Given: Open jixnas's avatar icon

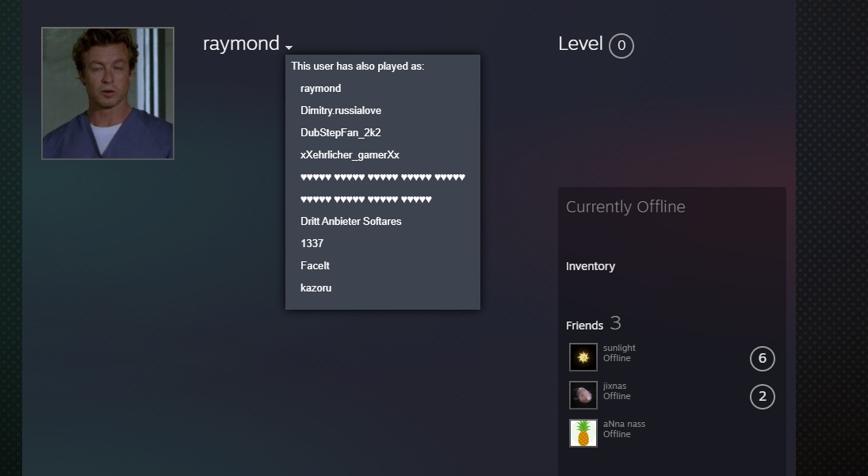Looking at the screenshot, I should 583,395.
